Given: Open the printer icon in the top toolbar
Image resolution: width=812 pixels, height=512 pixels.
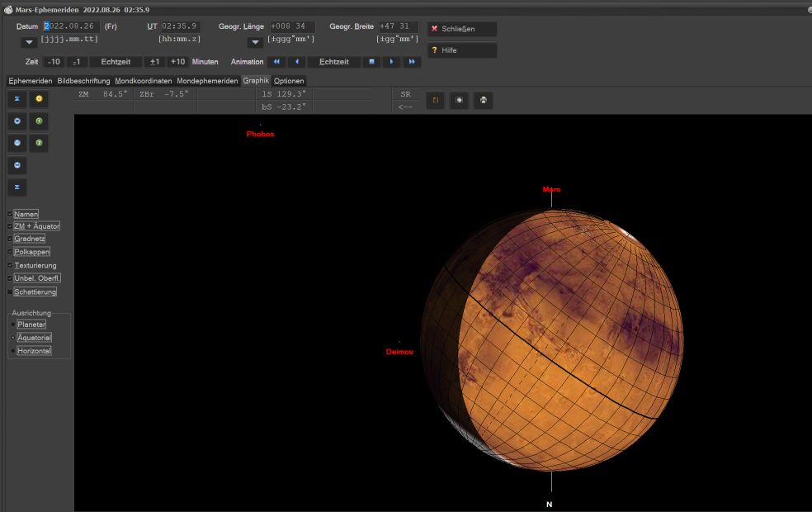Looking at the screenshot, I should [x=483, y=100].
